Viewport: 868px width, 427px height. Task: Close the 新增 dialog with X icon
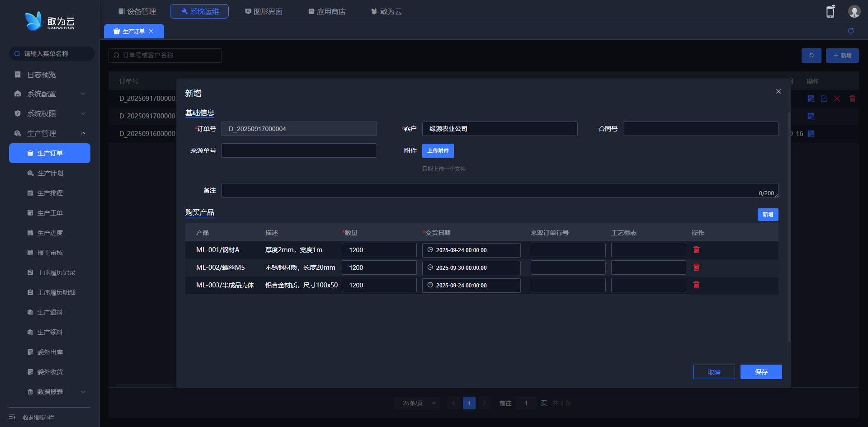(778, 91)
